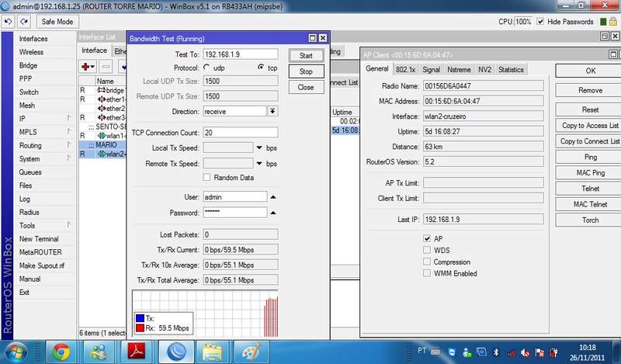This screenshot has width=621, height=364.
Task: Toggle the WDS checkbox
Action: pyautogui.click(x=426, y=250)
